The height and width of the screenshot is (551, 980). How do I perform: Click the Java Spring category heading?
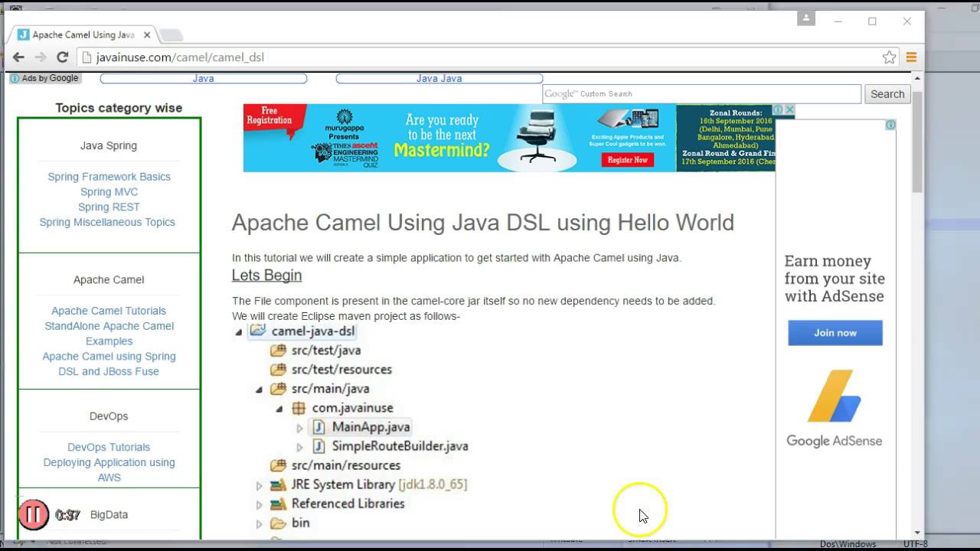[109, 145]
